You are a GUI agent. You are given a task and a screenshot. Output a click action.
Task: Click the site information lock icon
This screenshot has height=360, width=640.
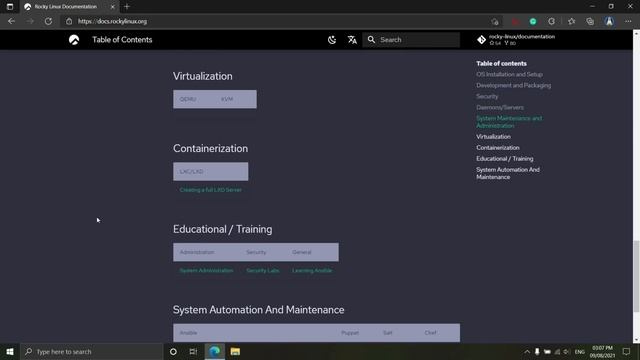coord(69,21)
